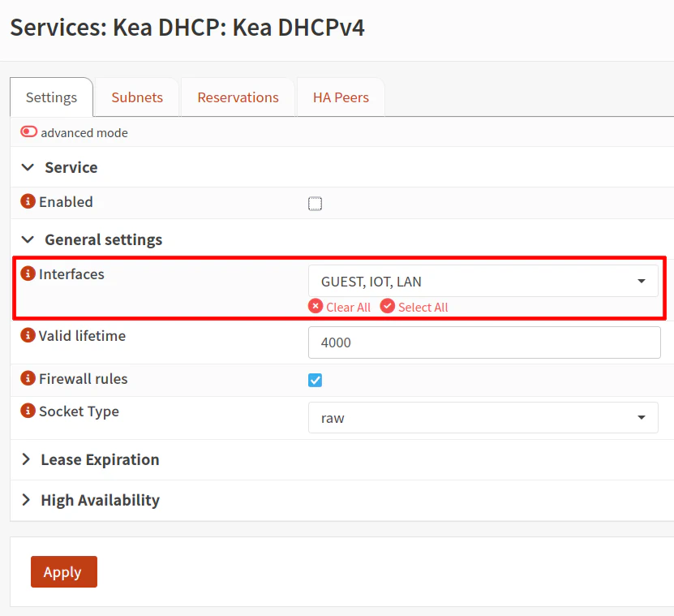Click the Apply button
Image resolution: width=674 pixels, height=616 pixels.
pos(64,571)
